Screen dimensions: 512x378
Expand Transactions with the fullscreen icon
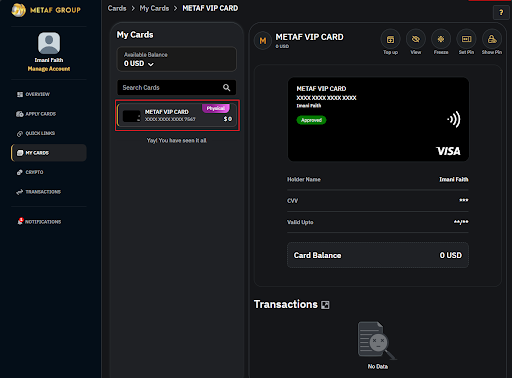pos(325,305)
